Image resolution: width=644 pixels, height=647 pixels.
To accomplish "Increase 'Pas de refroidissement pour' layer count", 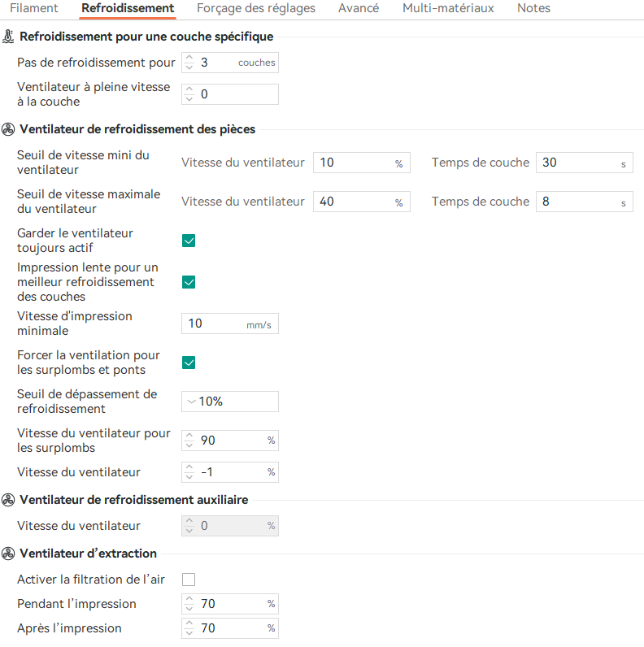I will point(189,58).
